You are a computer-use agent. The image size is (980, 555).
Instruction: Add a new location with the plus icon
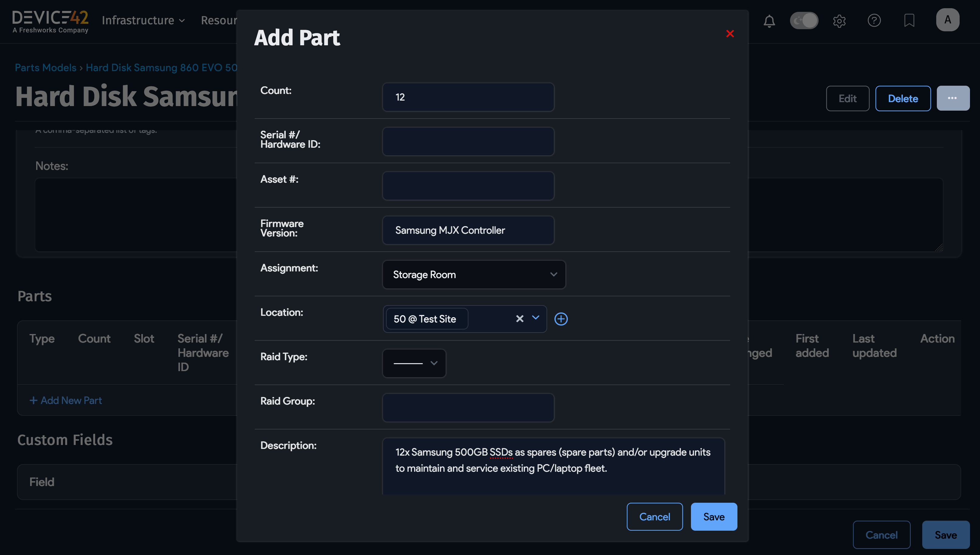pos(561,319)
